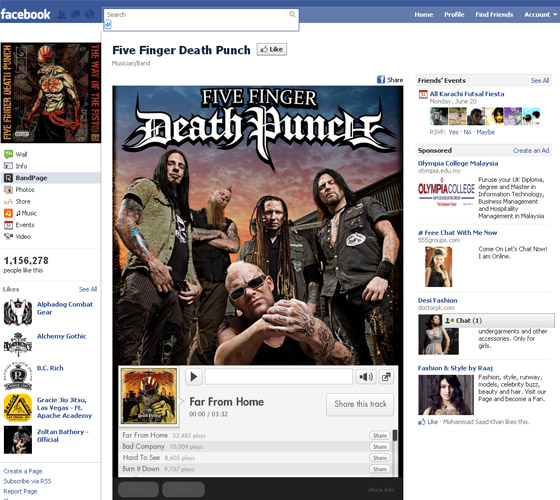Image resolution: width=560 pixels, height=500 pixels.
Task: Open Gracie Jiu Jitsu Las Vegas page link
Action: coord(64,408)
